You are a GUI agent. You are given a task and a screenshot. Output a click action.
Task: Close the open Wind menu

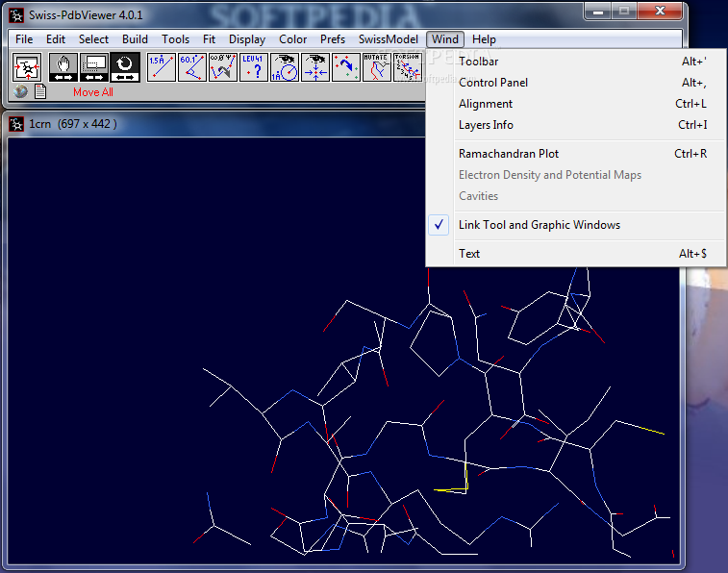[x=445, y=39]
